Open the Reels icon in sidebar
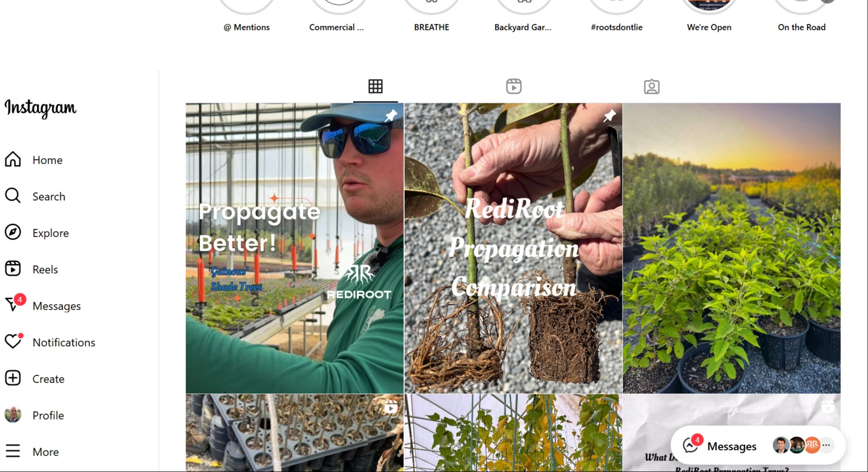 tap(13, 269)
